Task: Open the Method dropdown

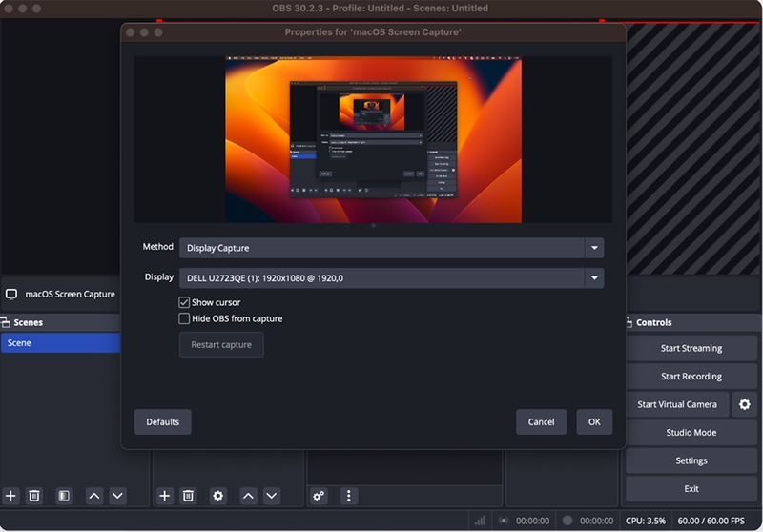Action: coord(392,248)
